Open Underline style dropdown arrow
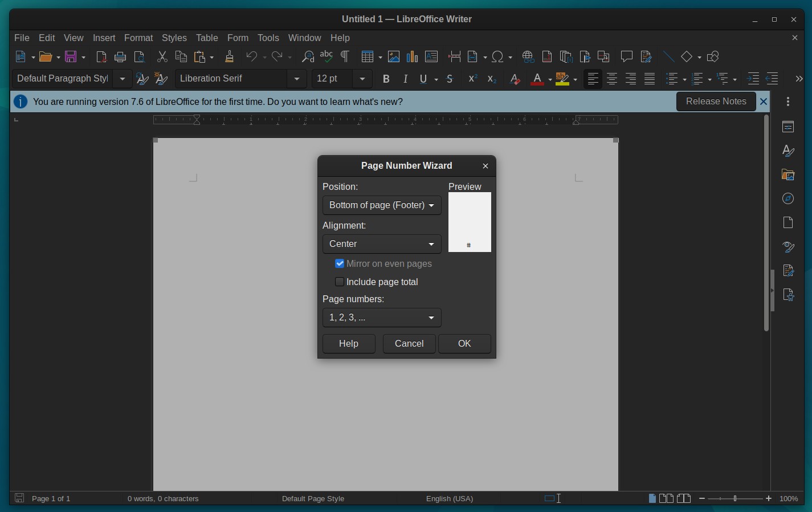This screenshot has height=512, width=812. coord(436,79)
